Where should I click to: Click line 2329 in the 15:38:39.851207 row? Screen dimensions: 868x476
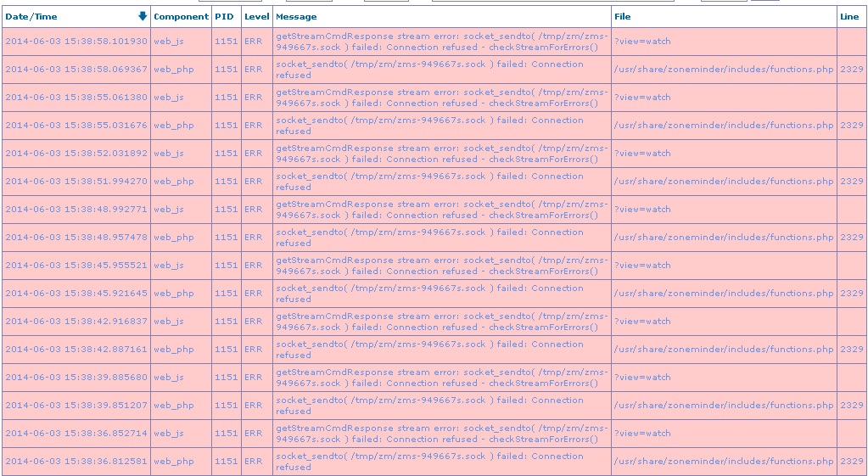point(851,405)
